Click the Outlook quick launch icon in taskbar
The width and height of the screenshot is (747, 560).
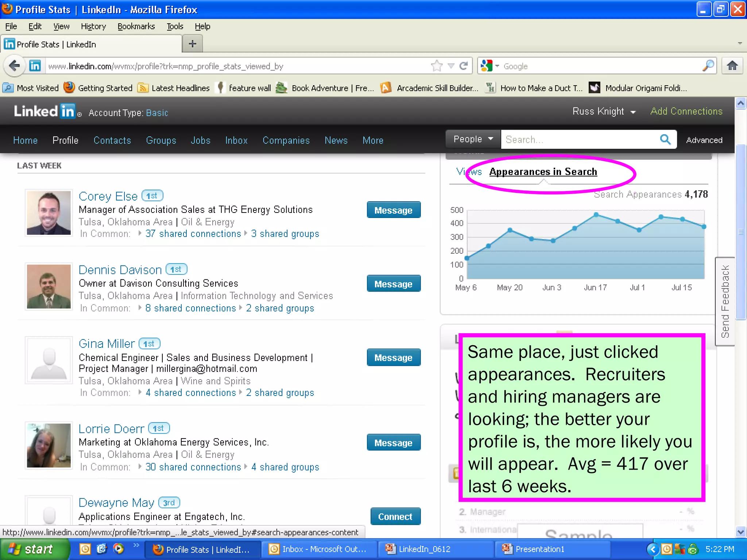coord(85,549)
